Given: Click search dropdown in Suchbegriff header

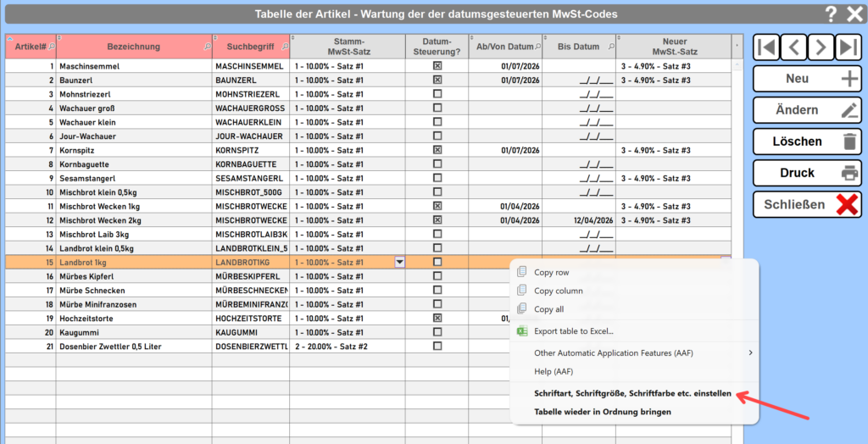Looking at the screenshot, I should (285, 47).
